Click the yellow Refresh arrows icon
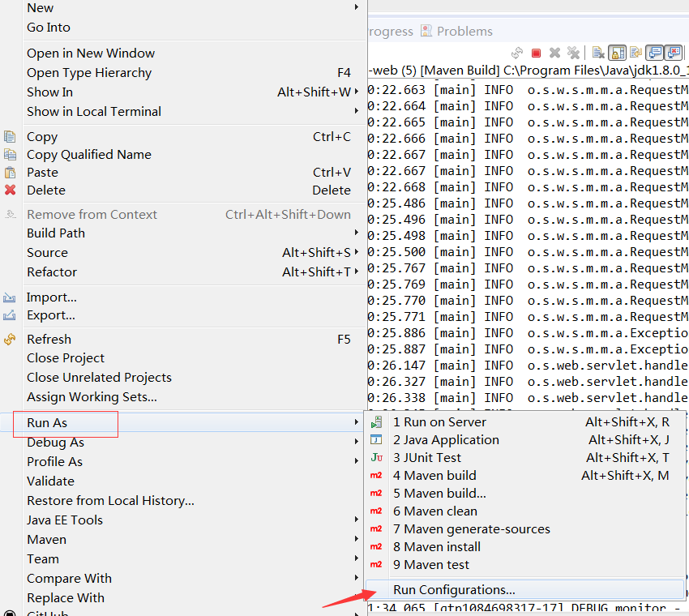 pyautogui.click(x=10, y=339)
